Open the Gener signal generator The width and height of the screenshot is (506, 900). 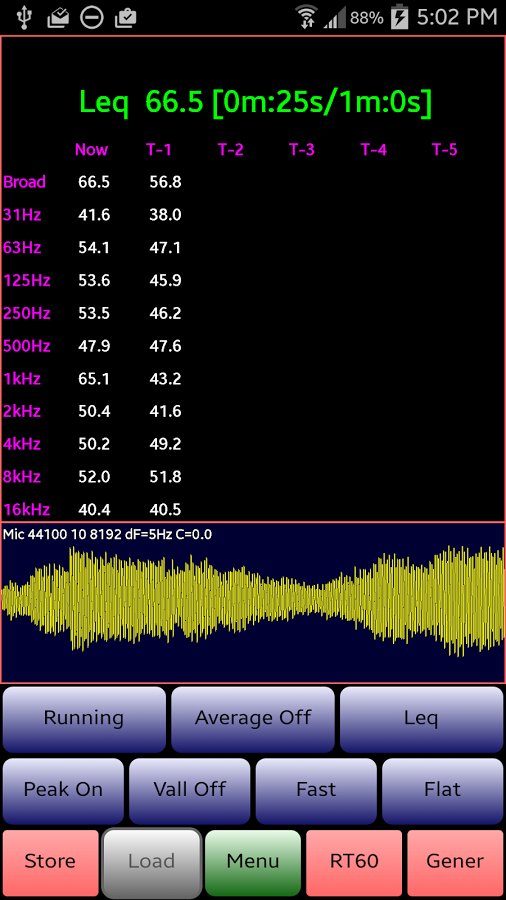point(456,863)
